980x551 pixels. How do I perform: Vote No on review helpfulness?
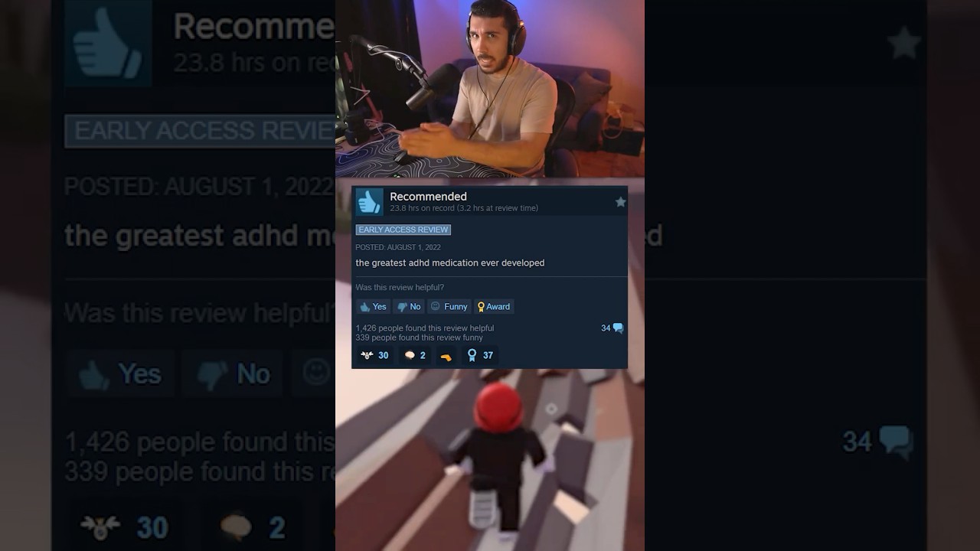[x=409, y=307]
